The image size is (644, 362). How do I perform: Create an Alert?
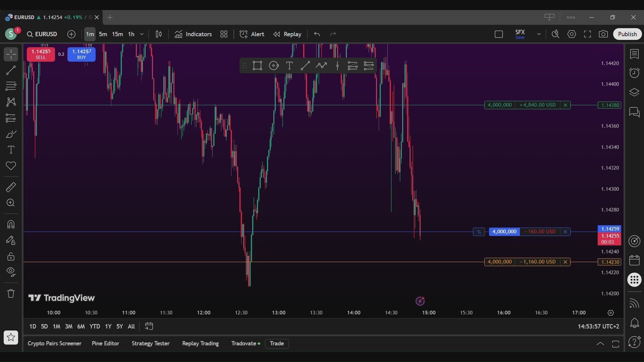[x=252, y=34]
